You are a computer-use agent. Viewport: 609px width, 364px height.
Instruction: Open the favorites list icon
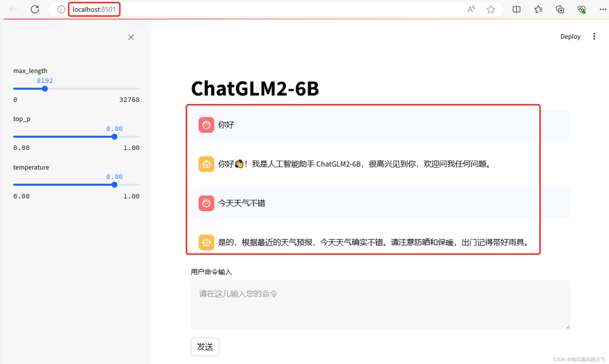point(538,9)
